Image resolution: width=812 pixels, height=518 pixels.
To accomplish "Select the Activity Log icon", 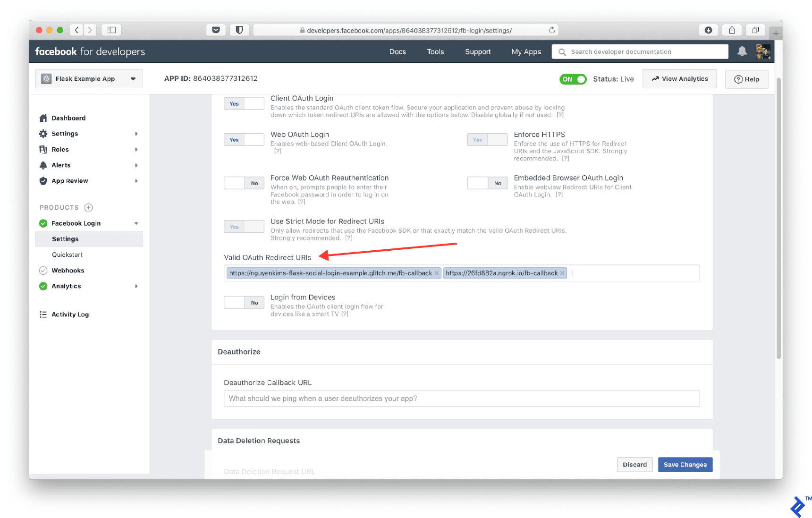I will coord(43,314).
